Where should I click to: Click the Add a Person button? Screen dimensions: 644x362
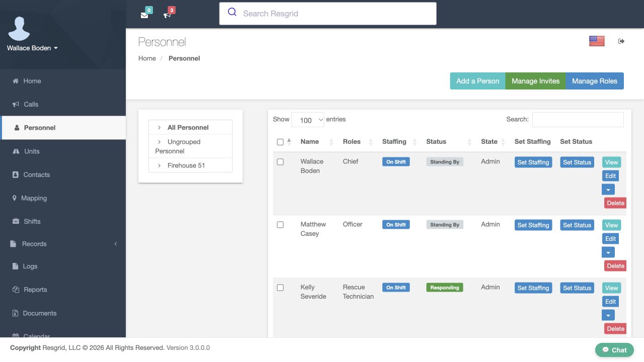tap(477, 81)
